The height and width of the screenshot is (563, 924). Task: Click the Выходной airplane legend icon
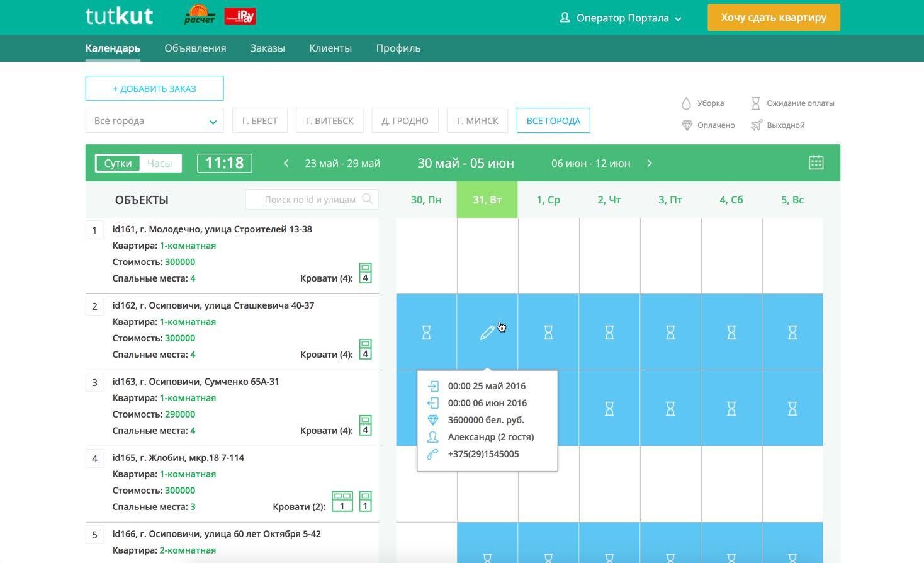[754, 125]
